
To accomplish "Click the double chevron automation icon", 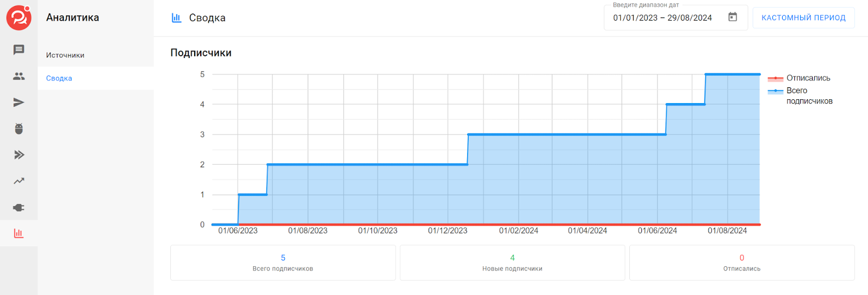I will (x=19, y=155).
